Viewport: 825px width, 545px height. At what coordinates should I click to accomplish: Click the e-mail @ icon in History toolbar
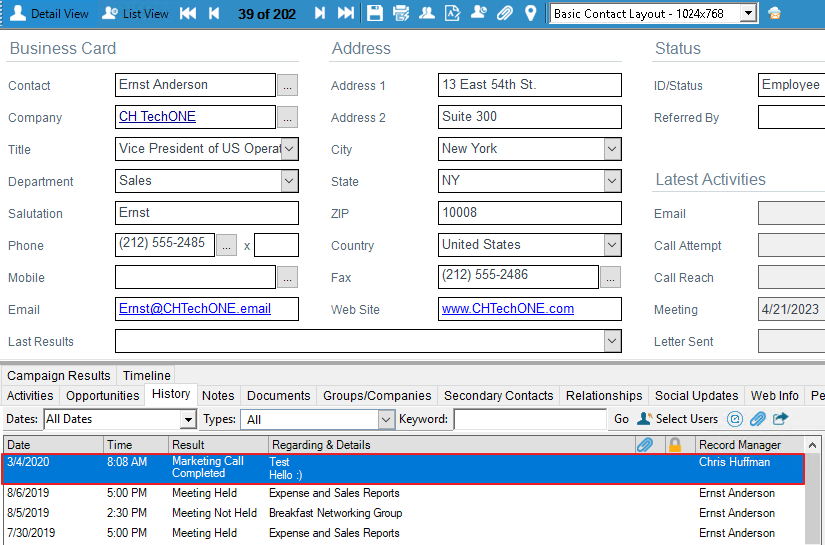pyautogui.click(x=735, y=419)
